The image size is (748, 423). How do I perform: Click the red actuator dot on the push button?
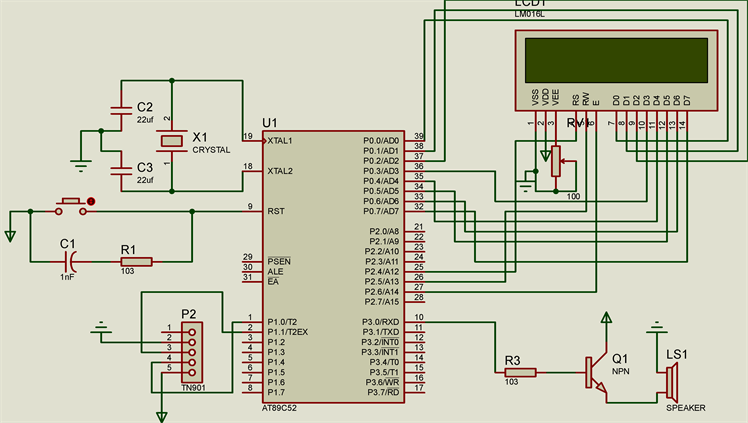coord(93,203)
